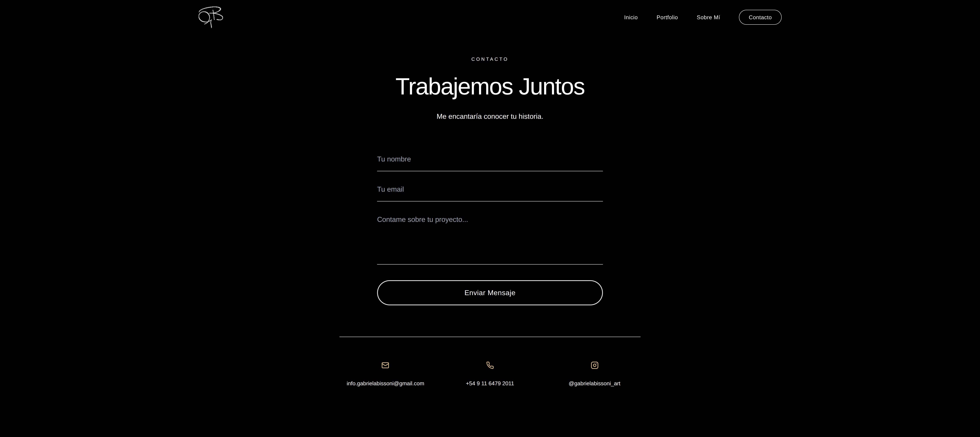
Task: Click the Me encantaría conocer tu historia text
Action: [x=490, y=116]
